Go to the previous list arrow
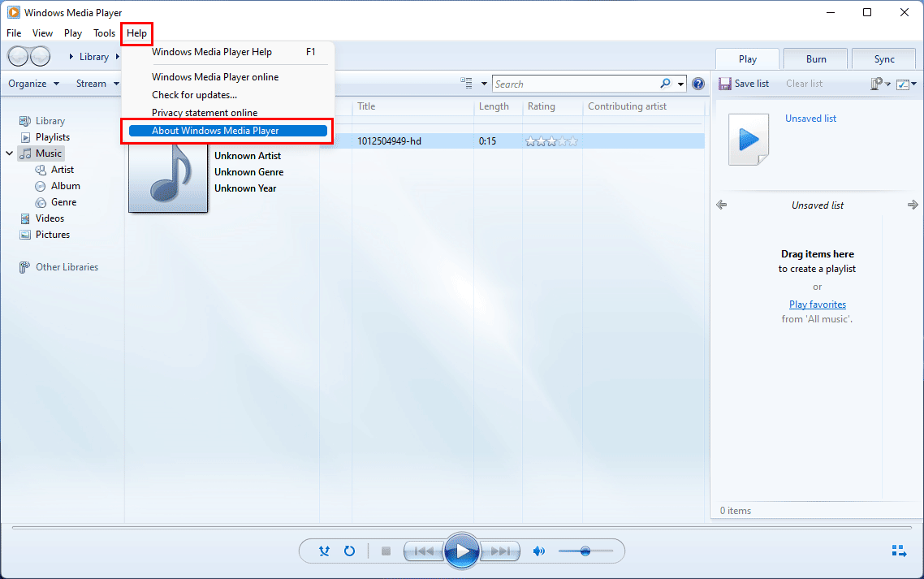 click(x=721, y=205)
